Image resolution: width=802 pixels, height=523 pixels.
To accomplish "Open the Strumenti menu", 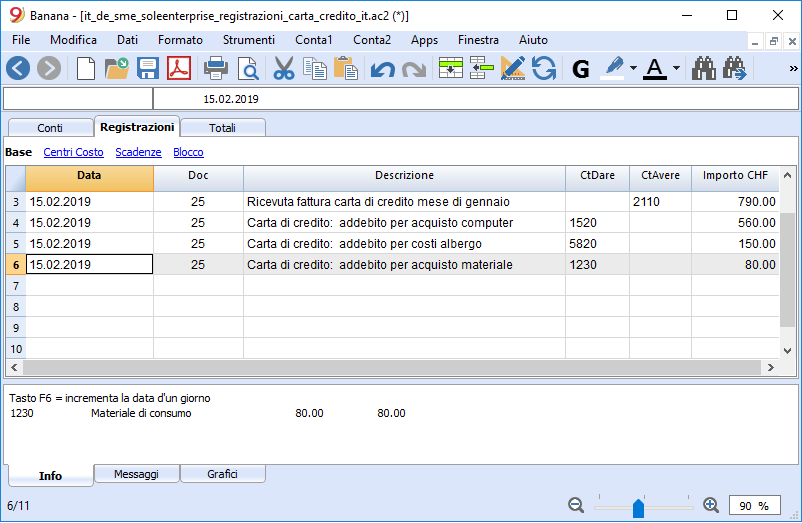I will tap(249, 40).
